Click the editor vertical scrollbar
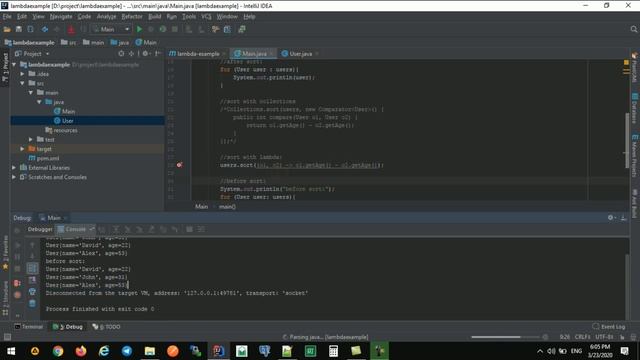Image resolution: width=640 pixels, height=360 pixels. pyautogui.click(x=627, y=139)
